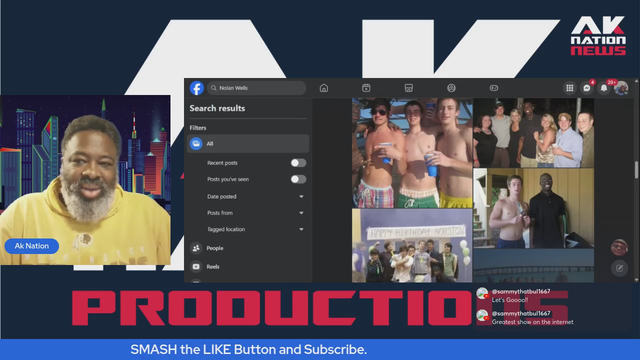Click the People filter icon

(196, 248)
